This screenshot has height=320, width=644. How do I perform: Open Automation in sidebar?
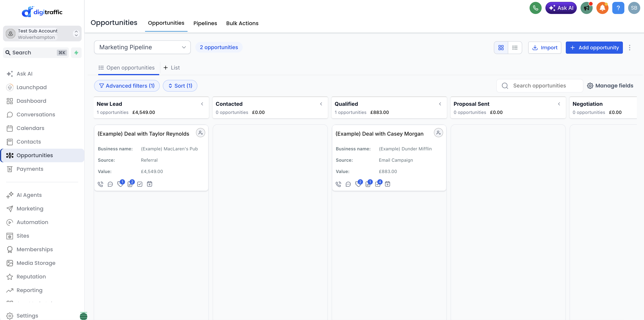tap(42, 222)
